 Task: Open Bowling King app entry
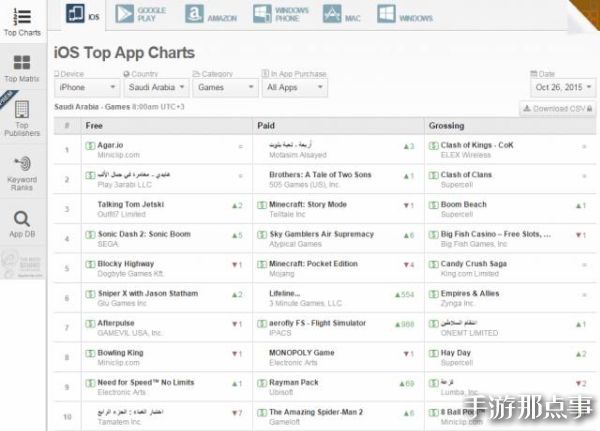(121, 353)
